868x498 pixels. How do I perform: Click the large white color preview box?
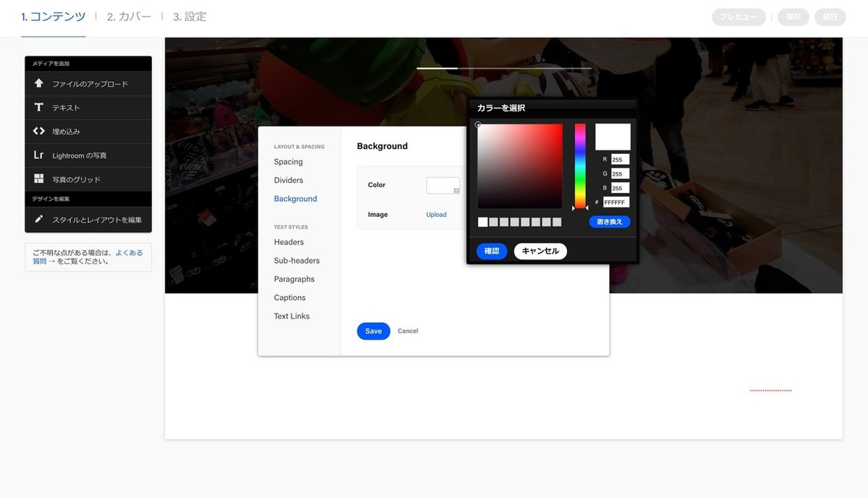(613, 137)
